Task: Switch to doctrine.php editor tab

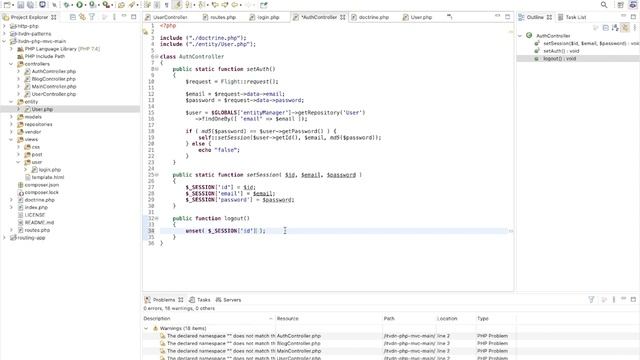Action: (x=370, y=17)
